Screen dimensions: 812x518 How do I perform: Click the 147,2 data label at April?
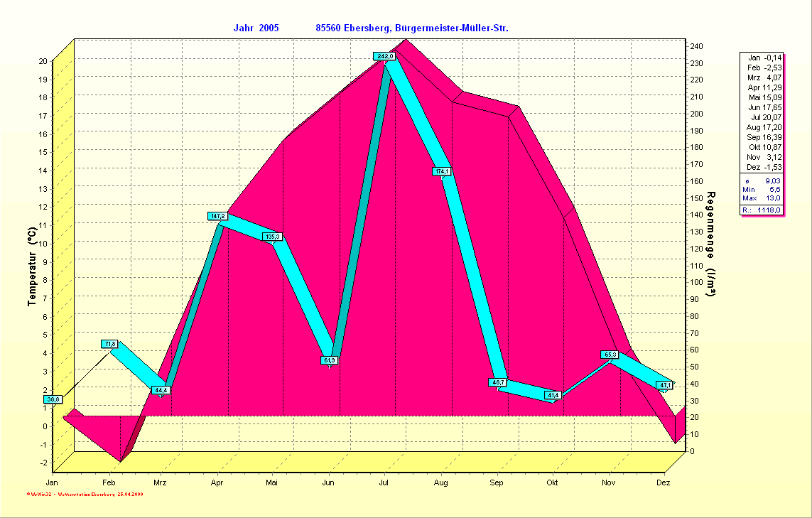[x=217, y=216]
